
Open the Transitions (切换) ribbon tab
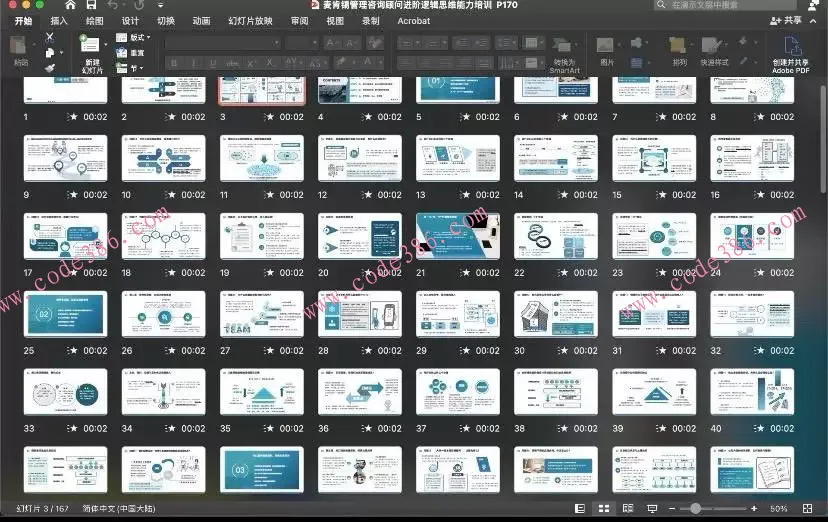[x=166, y=21]
